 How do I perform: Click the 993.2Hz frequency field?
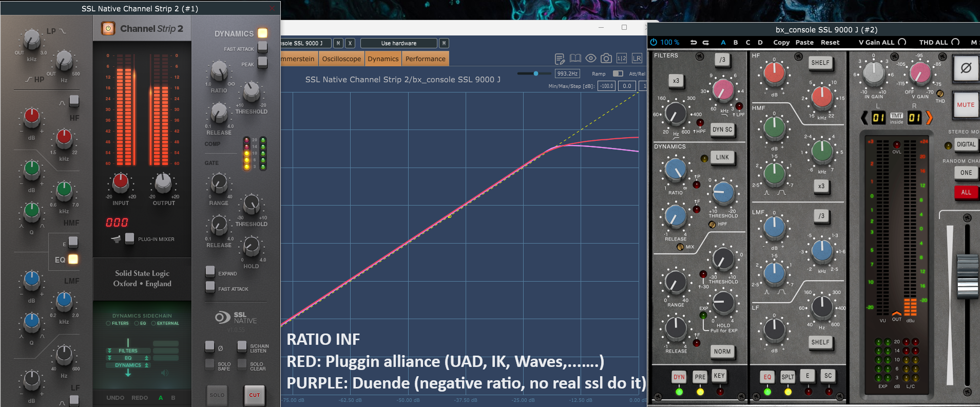pyautogui.click(x=568, y=73)
